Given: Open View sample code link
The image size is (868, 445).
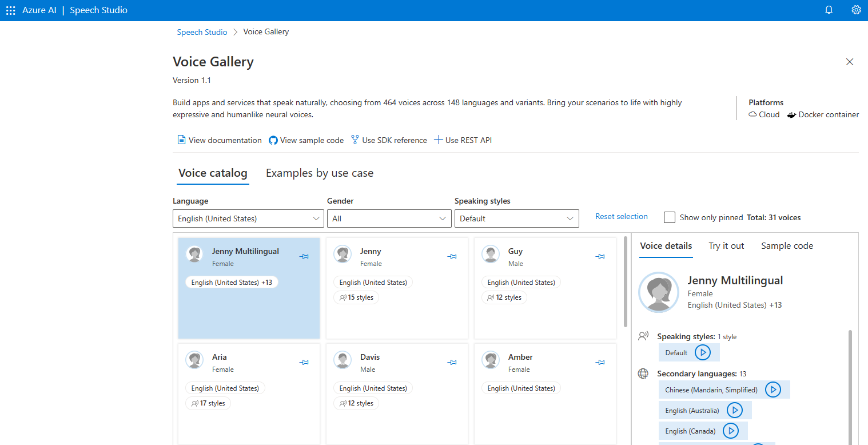Looking at the screenshot, I should point(306,140).
